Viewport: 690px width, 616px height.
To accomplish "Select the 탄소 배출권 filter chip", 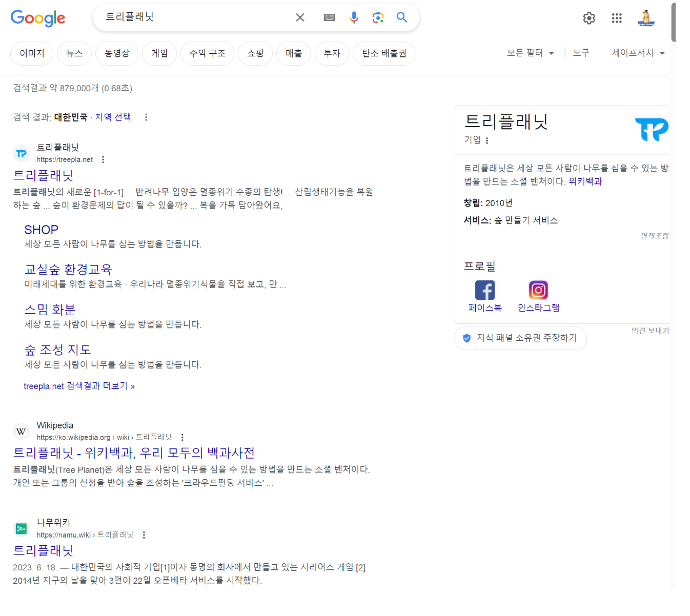I will (384, 53).
